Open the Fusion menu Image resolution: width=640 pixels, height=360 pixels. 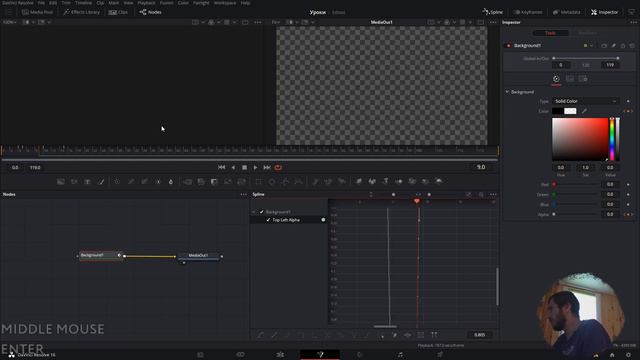click(x=167, y=3)
